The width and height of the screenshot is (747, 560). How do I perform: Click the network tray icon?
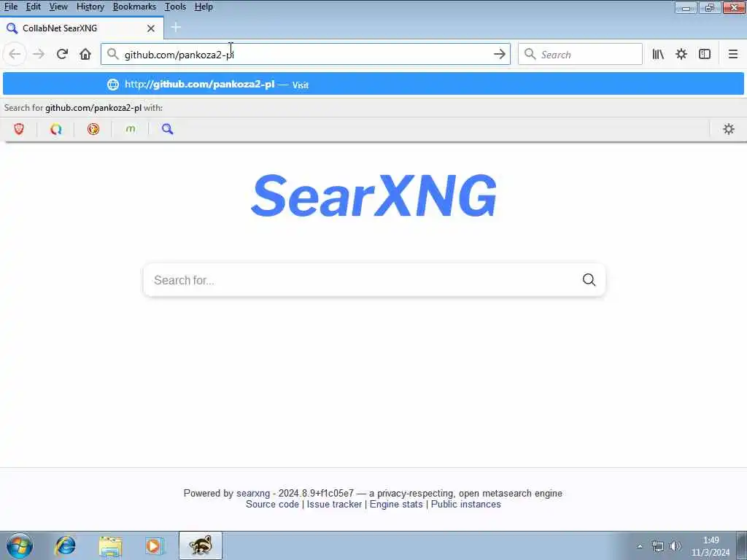(x=658, y=546)
